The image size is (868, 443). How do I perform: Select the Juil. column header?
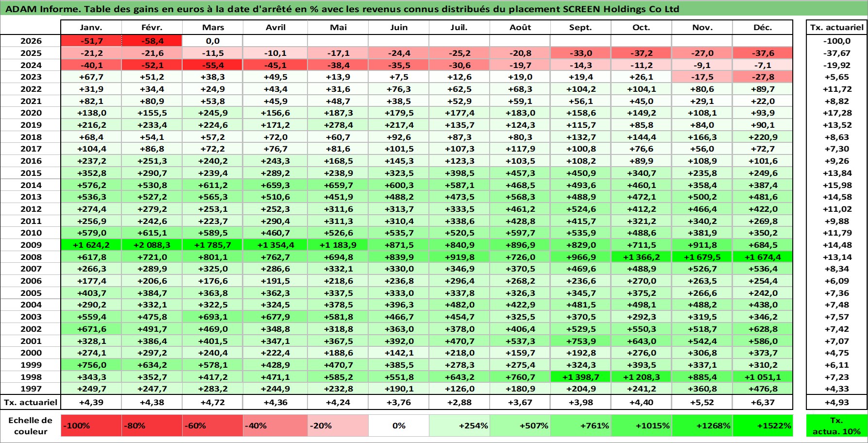[460, 28]
